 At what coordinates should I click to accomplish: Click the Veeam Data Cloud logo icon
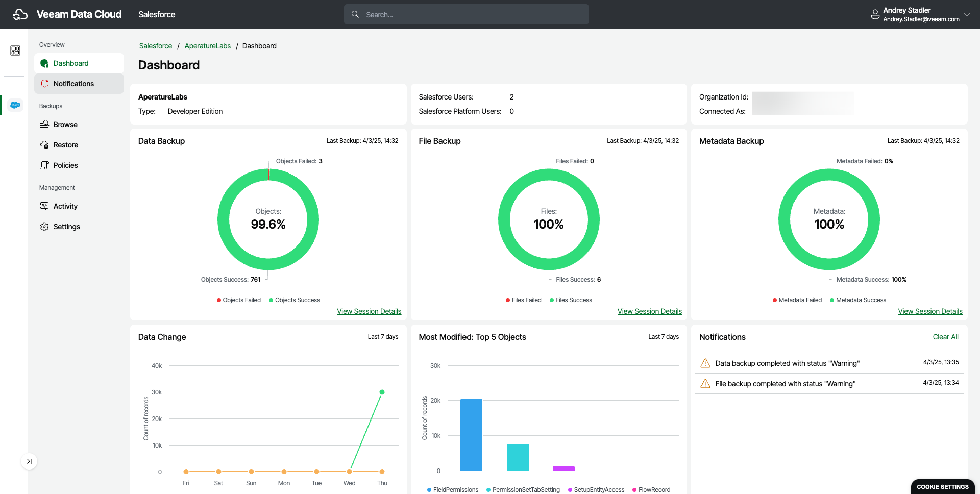pos(20,14)
